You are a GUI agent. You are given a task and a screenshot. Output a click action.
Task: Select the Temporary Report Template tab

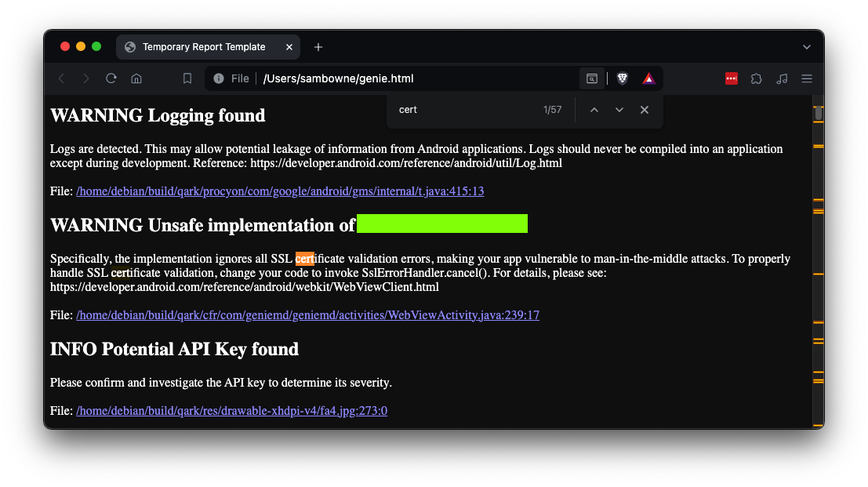tap(204, 47)
